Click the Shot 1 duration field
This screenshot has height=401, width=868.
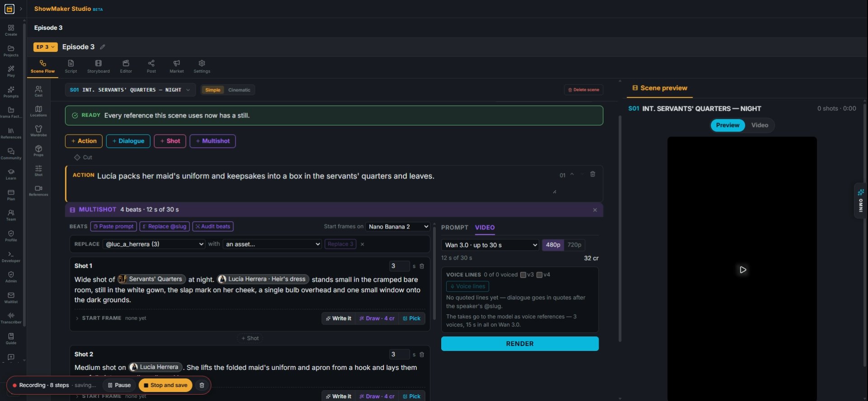pyautogui.click(x=399, y=266)
